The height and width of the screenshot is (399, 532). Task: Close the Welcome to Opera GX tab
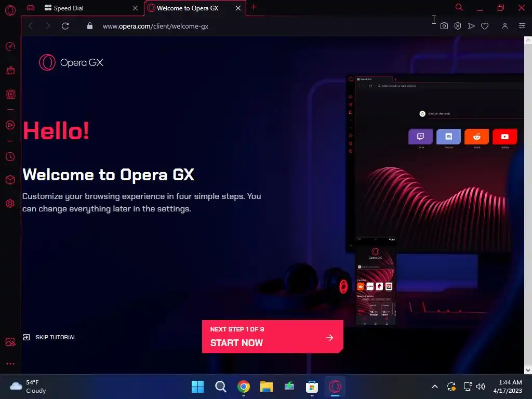click(238, 8)
